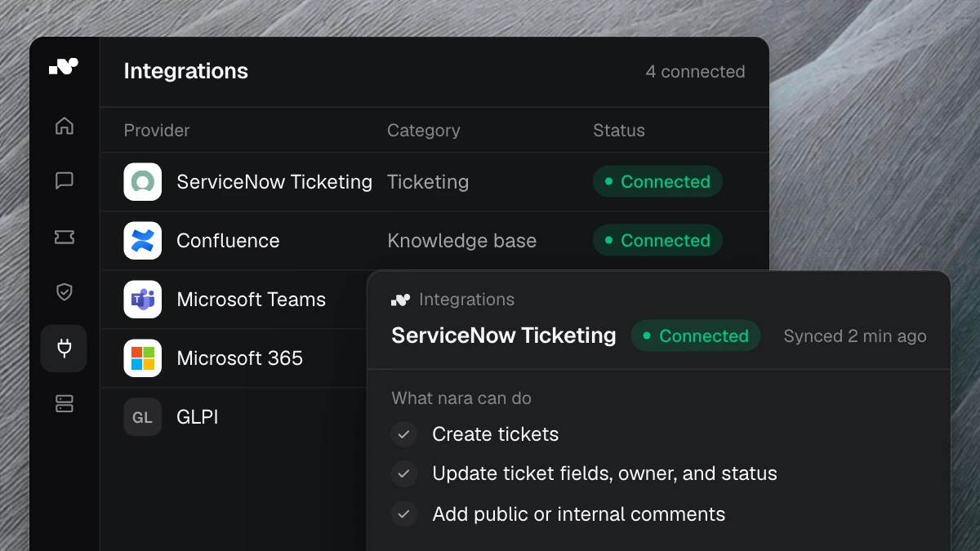
Task: Click the Microsoft 365 logo icon
Action: point(143,358)
